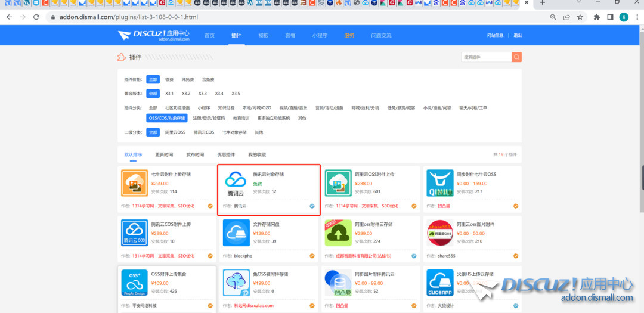Open the 腾讯云对象存储 plugin logo
The image size is (644, 313).
(x=236, y=183)
